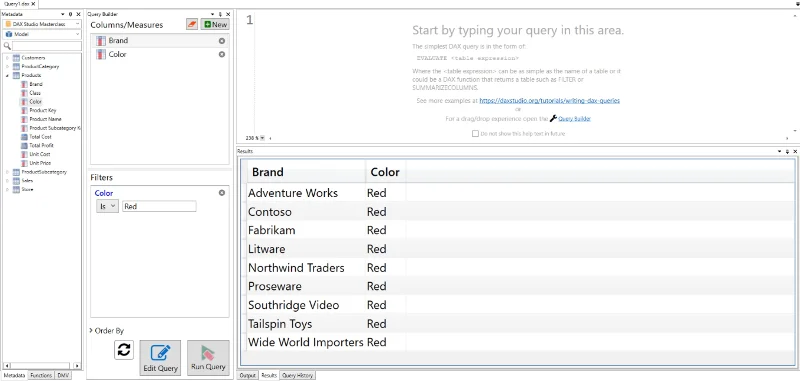Viewport: 800px width, 381px height.
Task: Click the eraser clear icon in Query Builder
Action: [x=192, y=24]
